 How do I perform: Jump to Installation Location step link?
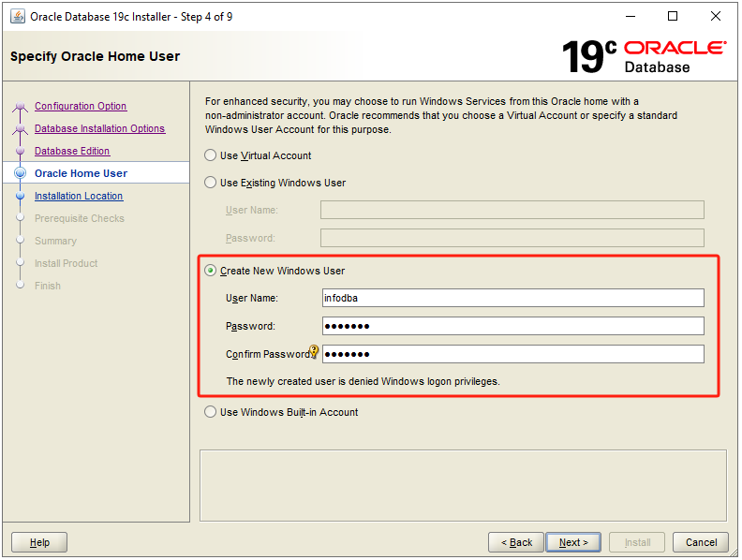(79, 196)
